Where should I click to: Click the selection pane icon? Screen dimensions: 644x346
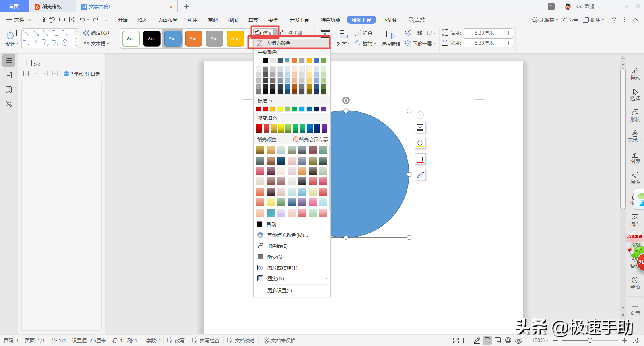point(390,35)
